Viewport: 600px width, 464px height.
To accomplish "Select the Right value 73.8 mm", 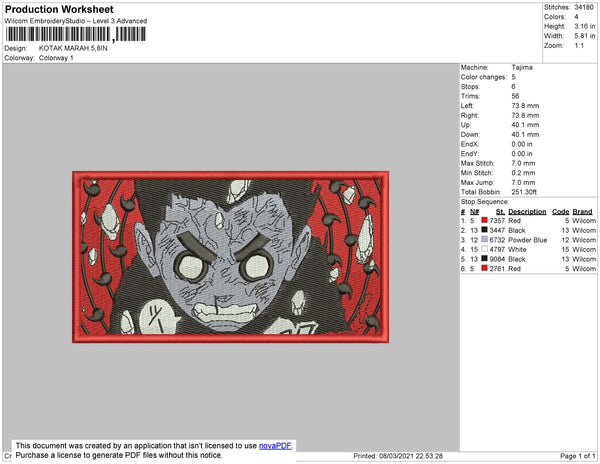I will point(525,115).
